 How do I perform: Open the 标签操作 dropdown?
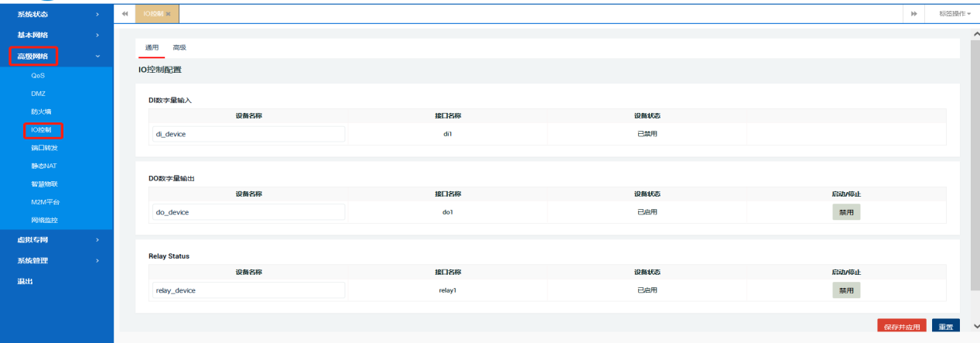tap(954, 14)
